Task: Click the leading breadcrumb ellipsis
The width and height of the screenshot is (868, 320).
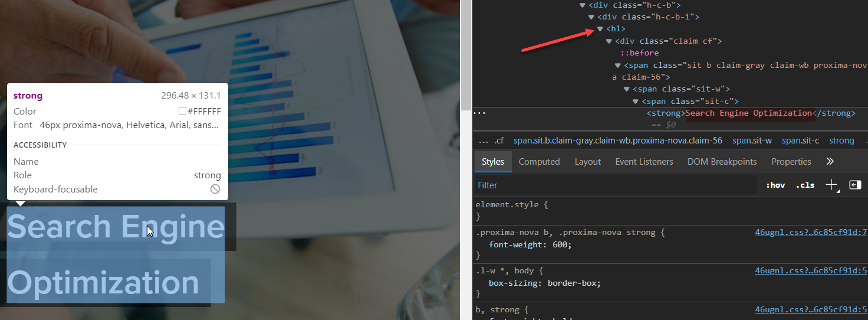Action: [x=484, y=141]
